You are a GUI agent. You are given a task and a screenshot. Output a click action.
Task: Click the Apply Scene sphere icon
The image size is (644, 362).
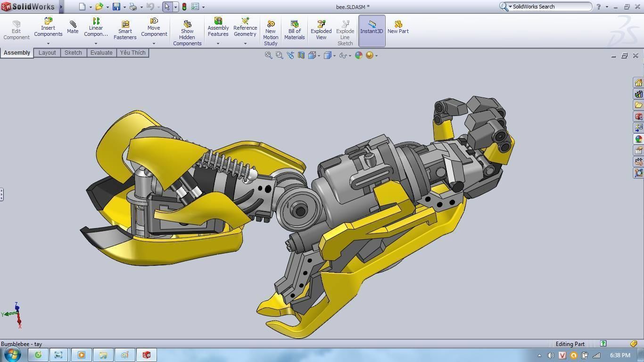pos(370,55)
